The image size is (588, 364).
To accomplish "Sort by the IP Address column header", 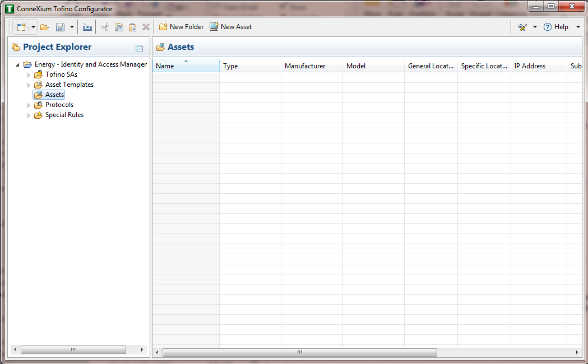I will [539, 66].
